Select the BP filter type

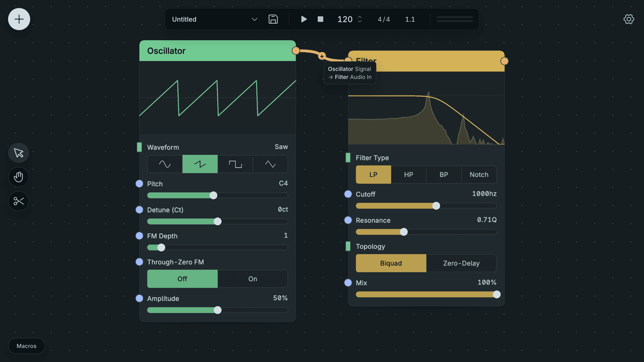click(x=444, y=175)
